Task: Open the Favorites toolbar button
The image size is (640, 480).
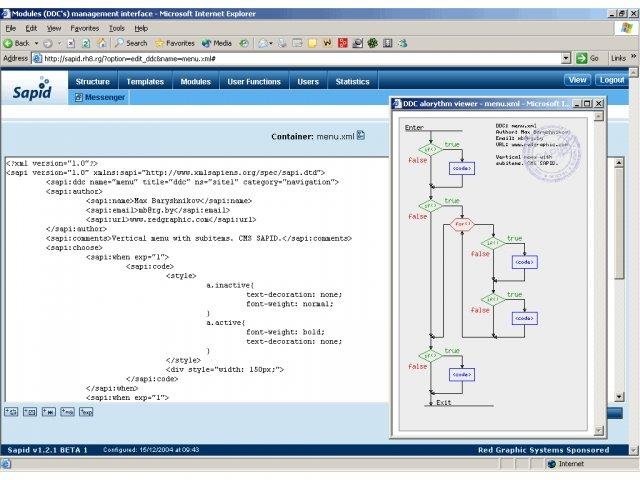Action: (x=175, y=43)
